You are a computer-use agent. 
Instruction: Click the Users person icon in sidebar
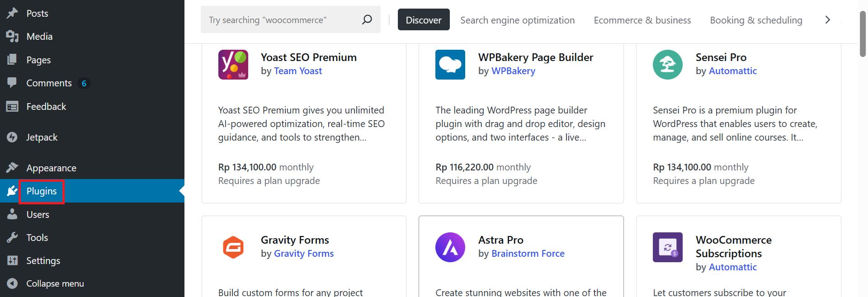pos(12,214)
